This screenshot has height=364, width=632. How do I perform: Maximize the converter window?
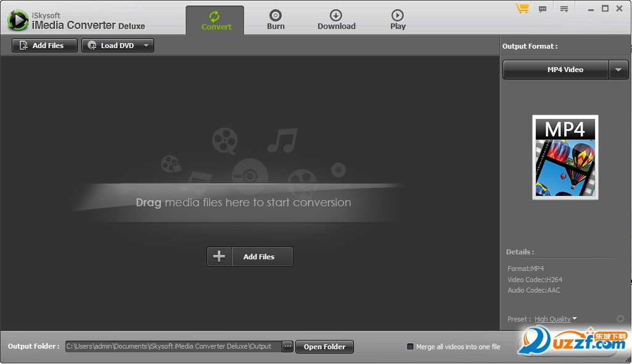click(605, 9)
